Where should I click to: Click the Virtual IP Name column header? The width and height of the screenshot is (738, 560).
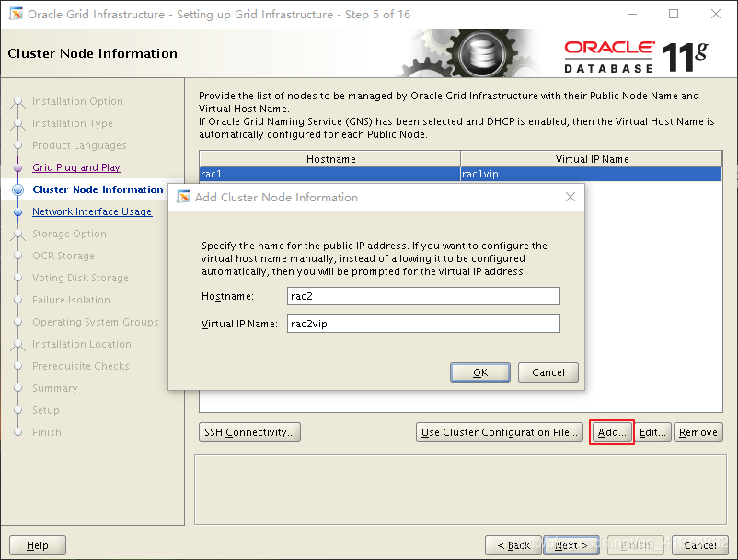tap(591, 159)
